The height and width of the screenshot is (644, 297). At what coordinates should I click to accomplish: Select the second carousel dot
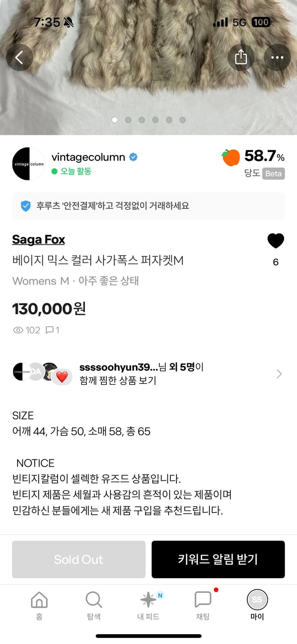click(128, 120)
